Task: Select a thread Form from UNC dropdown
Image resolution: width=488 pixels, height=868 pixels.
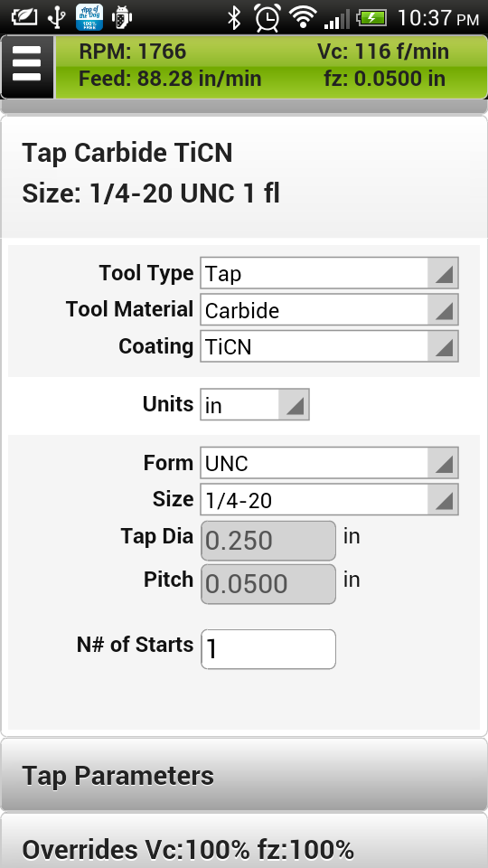Action: point(329,463)
